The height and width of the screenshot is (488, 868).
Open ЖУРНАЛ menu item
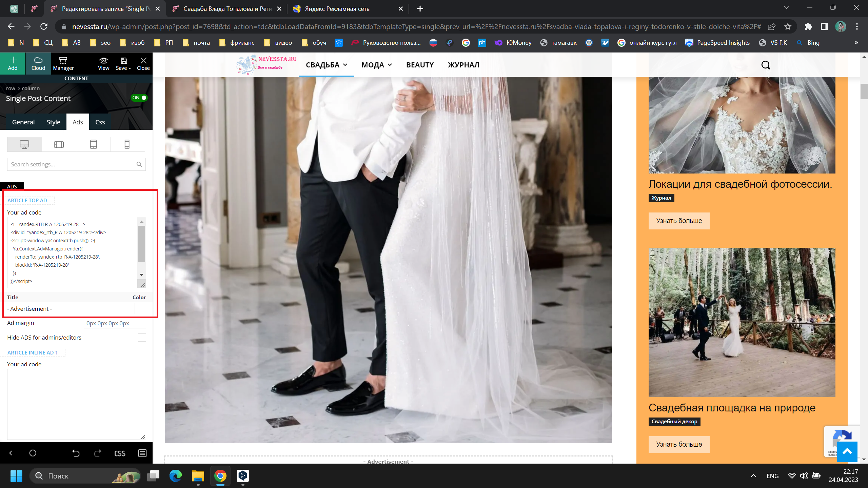463,65
